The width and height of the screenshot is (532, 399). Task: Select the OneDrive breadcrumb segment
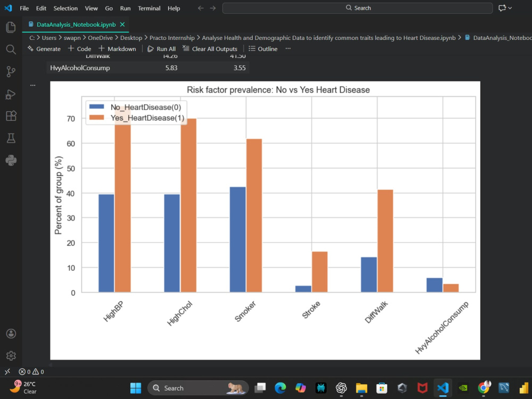coord(100,38)
